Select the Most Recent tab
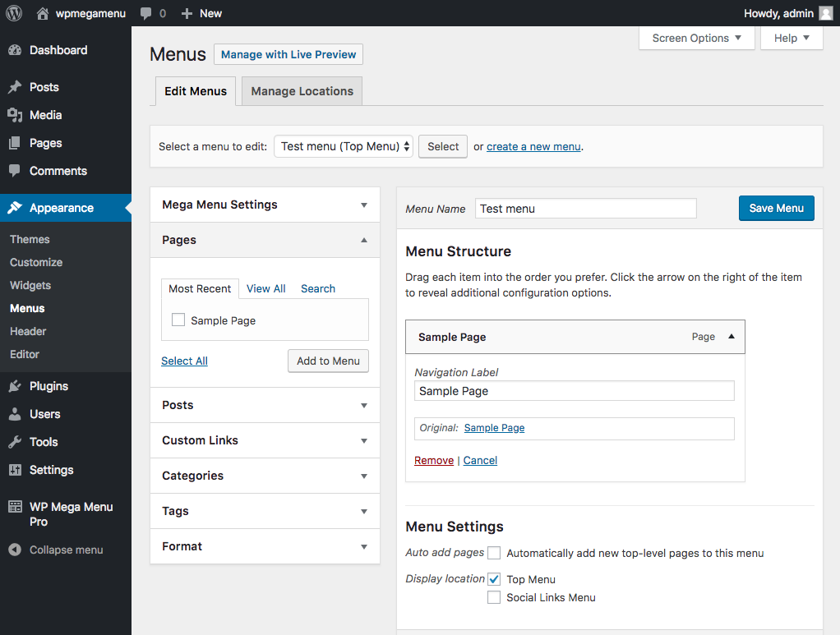Screen dimensions: 840x635 click(200, 288)
